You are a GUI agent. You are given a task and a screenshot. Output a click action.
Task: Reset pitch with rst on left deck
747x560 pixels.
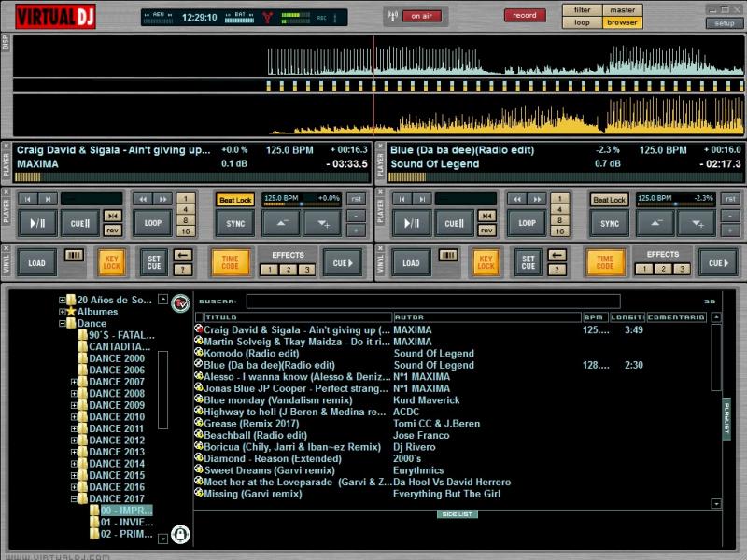tap(357, 199)
